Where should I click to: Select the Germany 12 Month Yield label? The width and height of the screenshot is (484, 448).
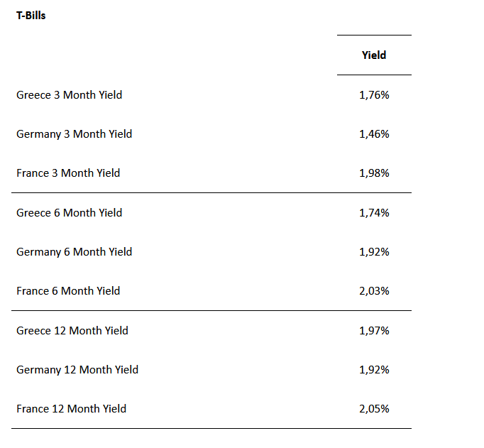click(77, 369)
